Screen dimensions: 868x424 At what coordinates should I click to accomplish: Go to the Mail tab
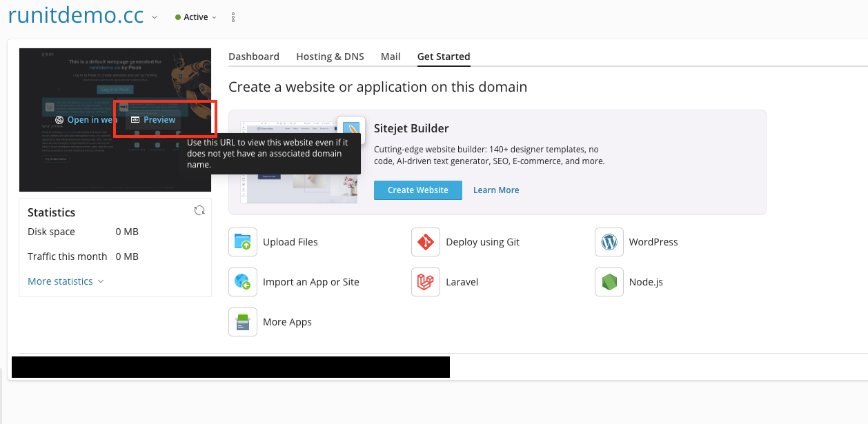[391, 57]
